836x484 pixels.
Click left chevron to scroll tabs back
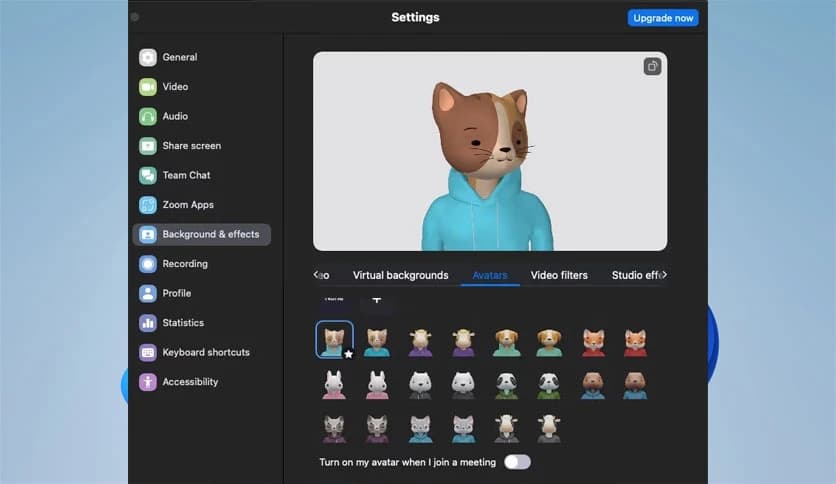[316, 275]
